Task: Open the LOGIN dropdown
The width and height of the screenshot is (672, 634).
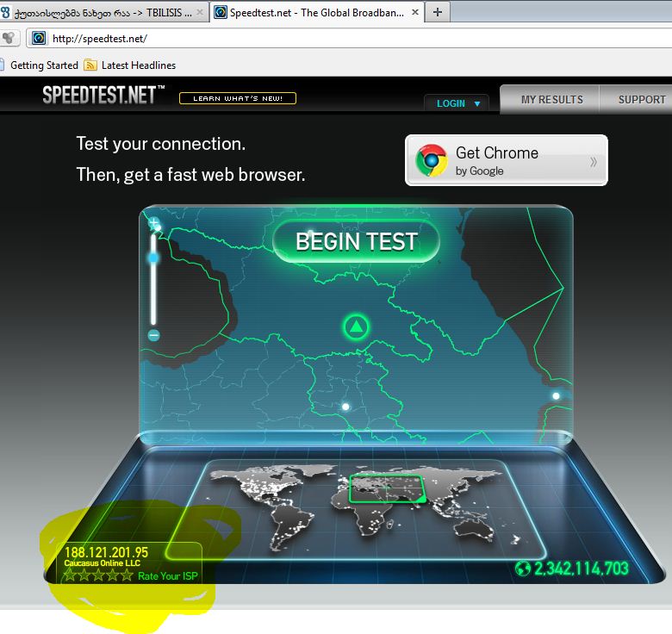Action: (x=457, y=103)
